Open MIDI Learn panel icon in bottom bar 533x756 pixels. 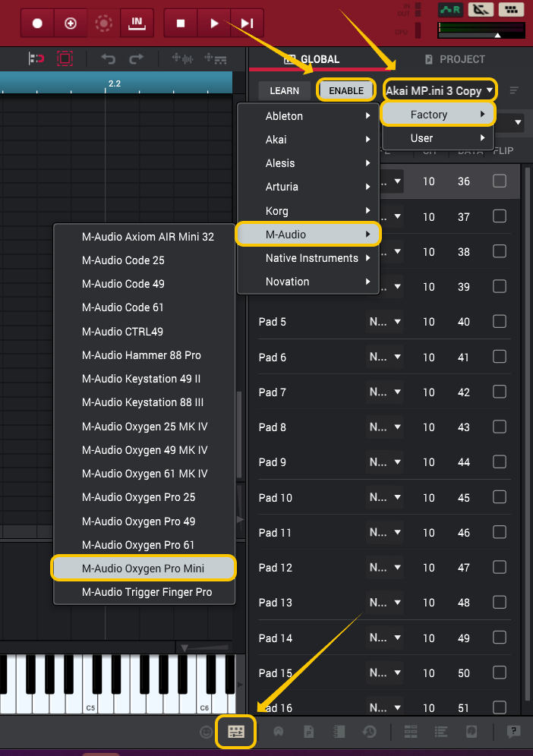236,732
